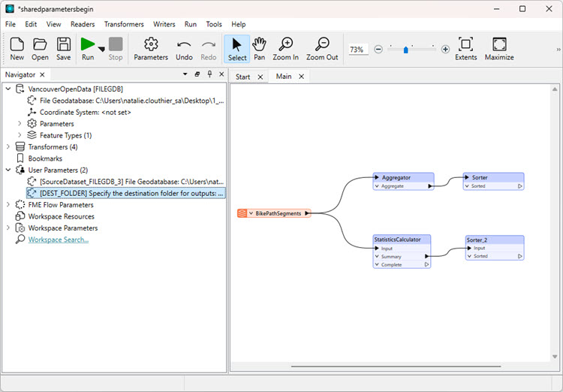Viewport: 563px width, 392px height.
Task: Open Navigator panel options dropdown arrow
Action: tap(185, 74)
